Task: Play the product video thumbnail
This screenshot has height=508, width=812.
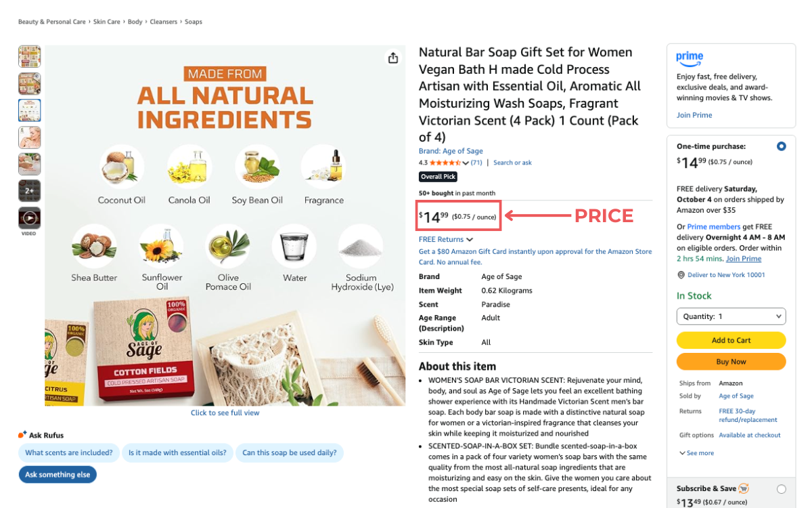Action: [30, 218]
